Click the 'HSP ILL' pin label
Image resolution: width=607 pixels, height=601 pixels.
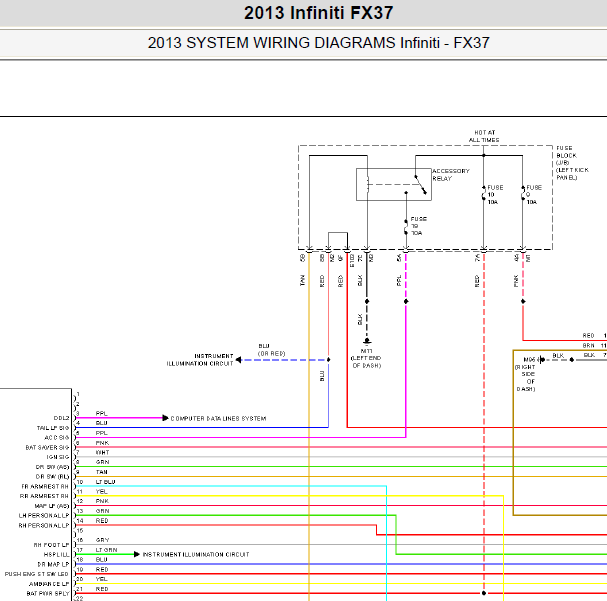[x=57, y=555]
